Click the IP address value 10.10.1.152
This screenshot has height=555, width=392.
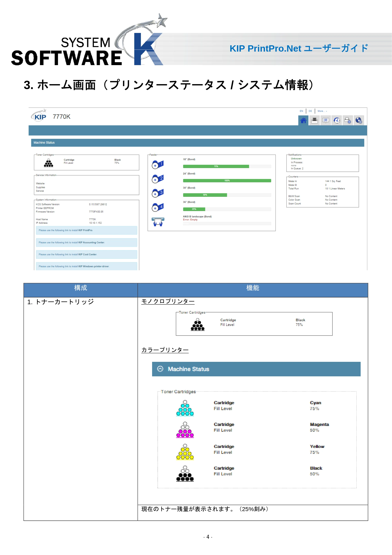click(x=95, y=223)
